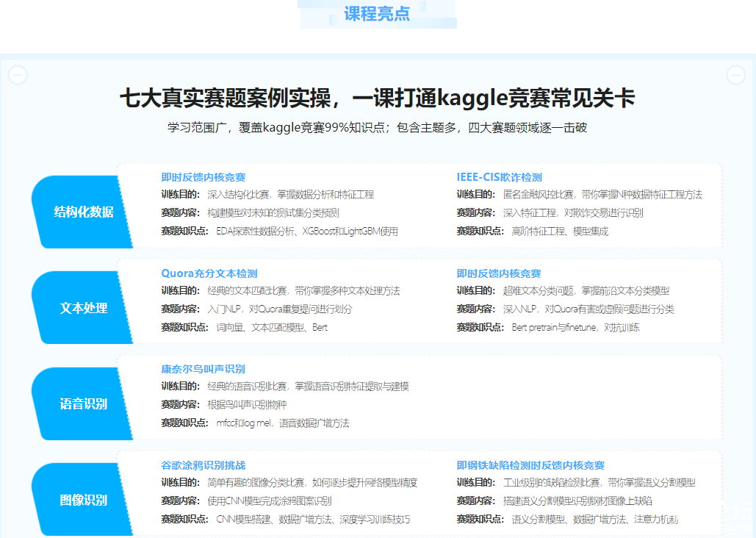
Task: Click the EDA探索性数据分析 knowledge point line
Action: click(307, 231)
